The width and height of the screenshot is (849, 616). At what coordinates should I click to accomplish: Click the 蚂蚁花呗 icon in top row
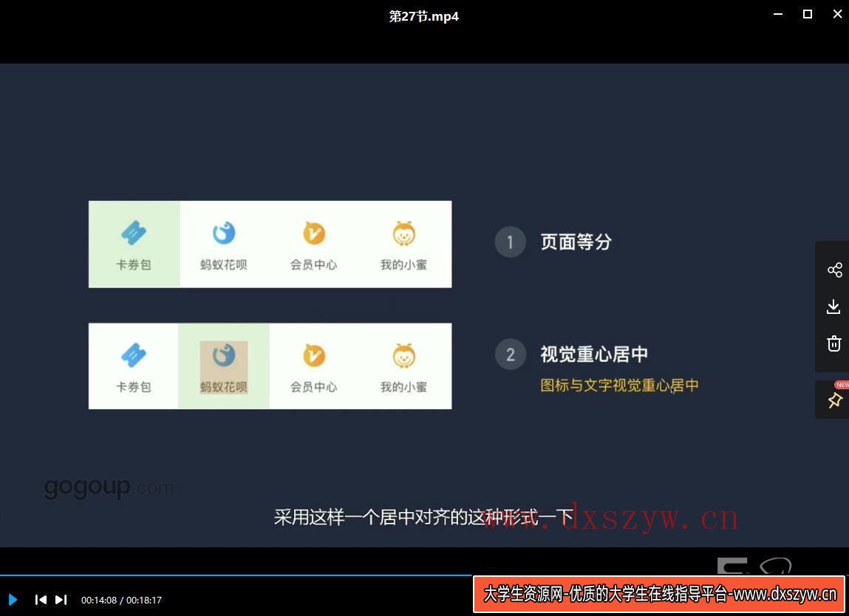pos(224,233)
